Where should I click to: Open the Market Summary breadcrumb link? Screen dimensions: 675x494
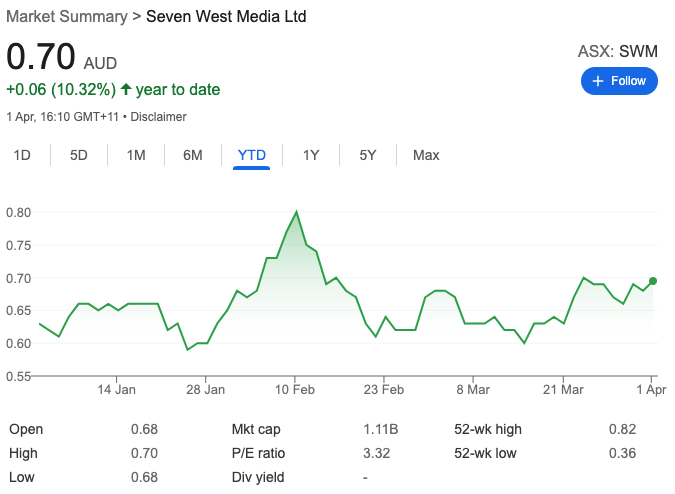(x=67, y=17)
